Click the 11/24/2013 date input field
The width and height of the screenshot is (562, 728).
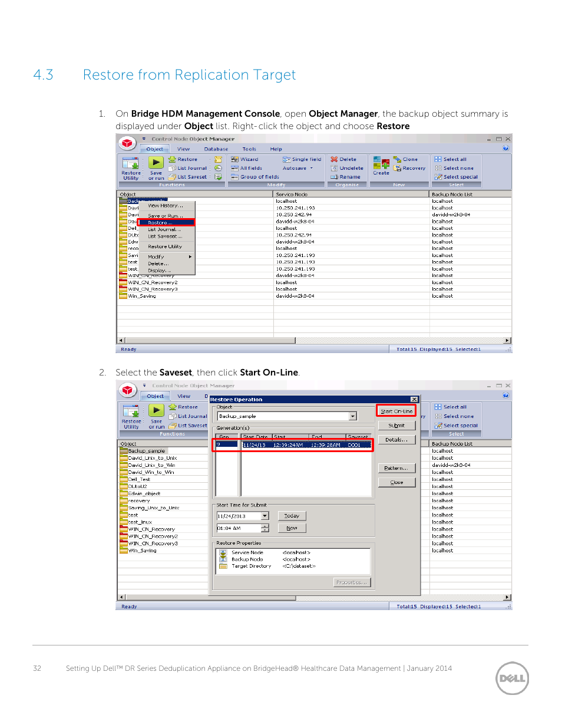tap(239, 516)
